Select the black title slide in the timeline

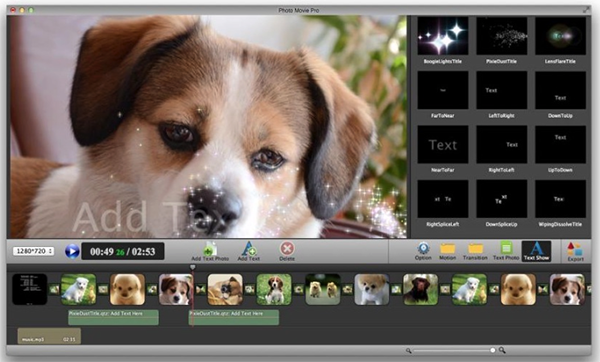pyautogui.click(x=30, y=289)
